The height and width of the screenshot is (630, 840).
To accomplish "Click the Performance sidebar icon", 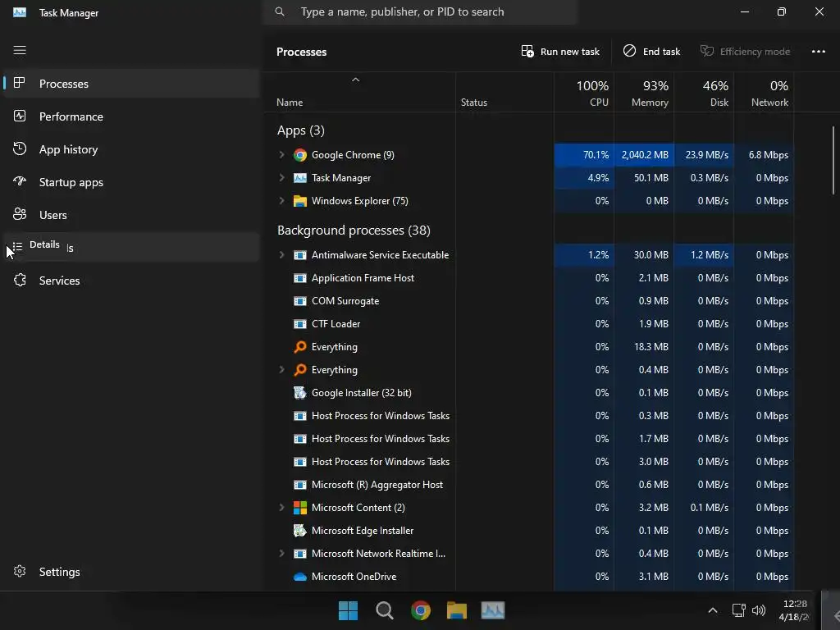I will 20,116.
